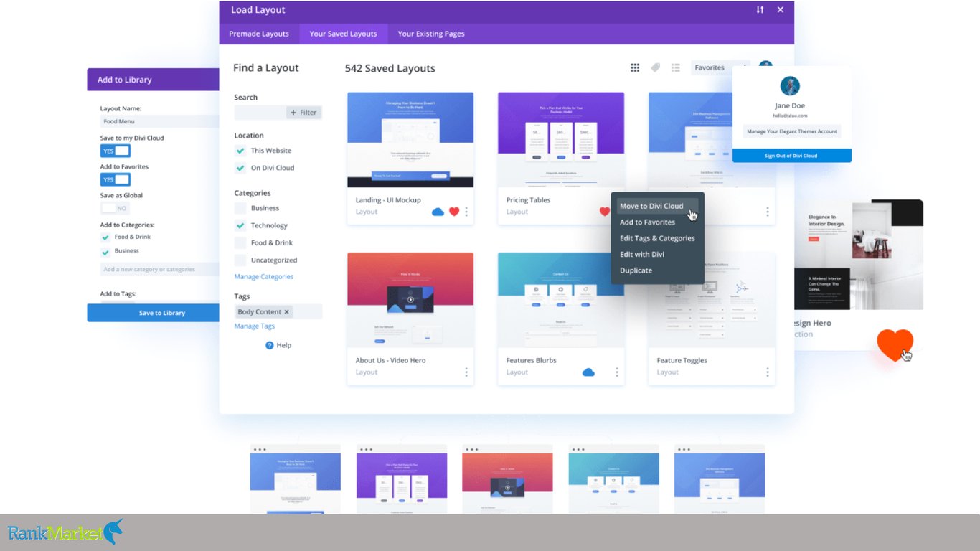Choose Duplicate from context menu

pos(636,270)
